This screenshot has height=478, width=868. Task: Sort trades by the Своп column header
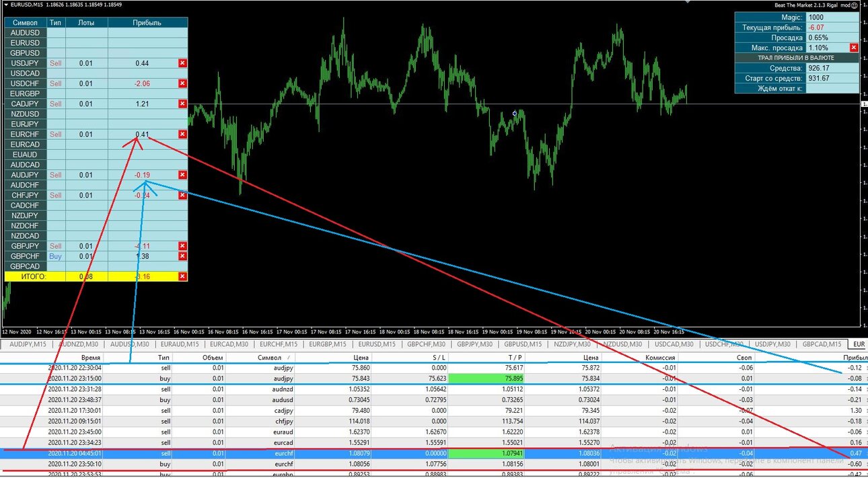tap(744, 358)
